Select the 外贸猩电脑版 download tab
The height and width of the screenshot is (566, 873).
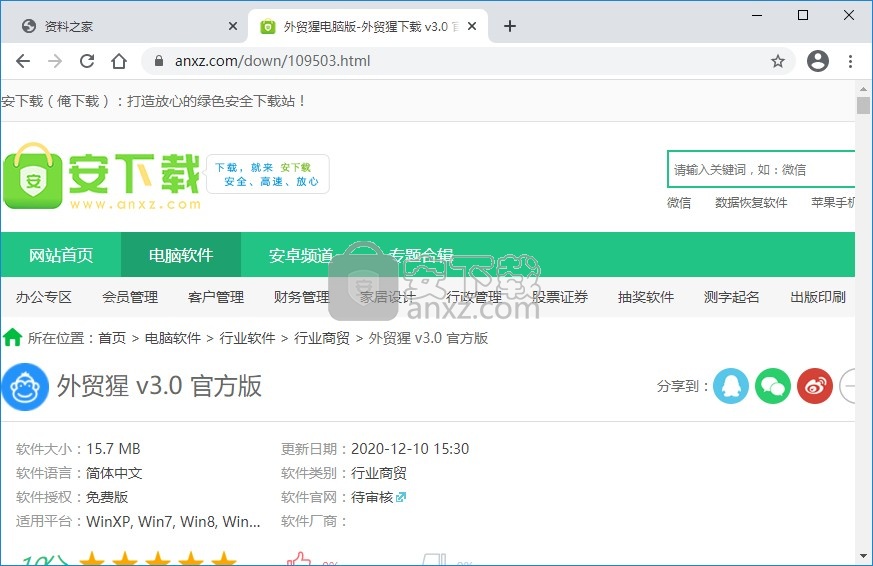point(367,26)
